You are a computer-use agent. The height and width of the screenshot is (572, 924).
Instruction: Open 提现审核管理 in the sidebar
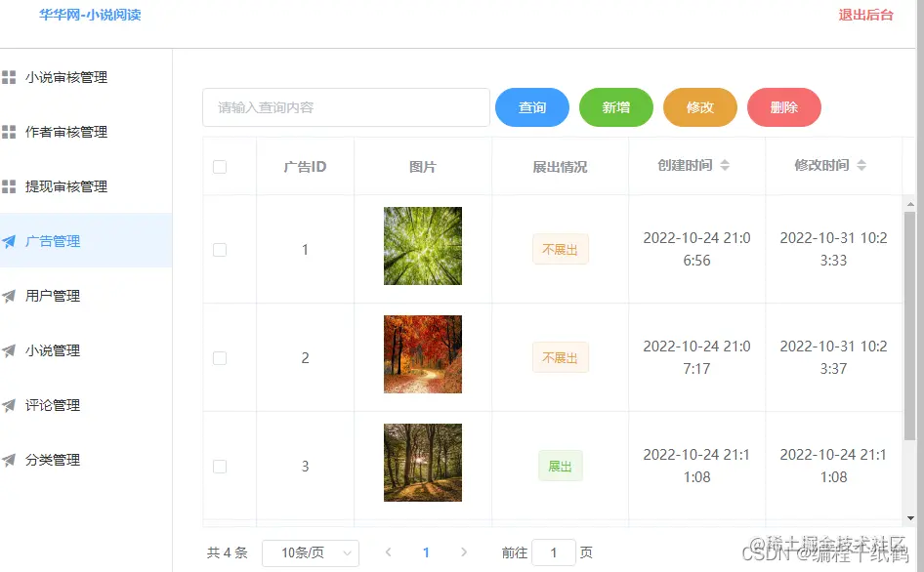tap(86, 186)
